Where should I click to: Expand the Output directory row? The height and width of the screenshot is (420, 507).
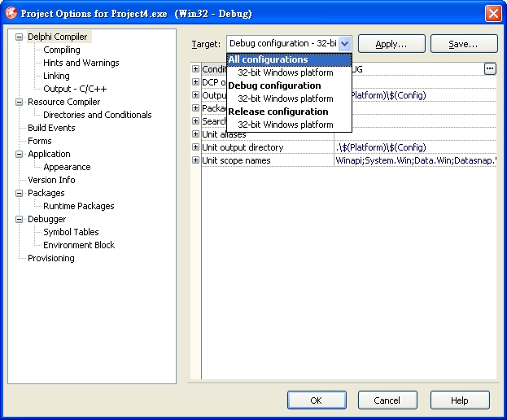click(195, 94)
